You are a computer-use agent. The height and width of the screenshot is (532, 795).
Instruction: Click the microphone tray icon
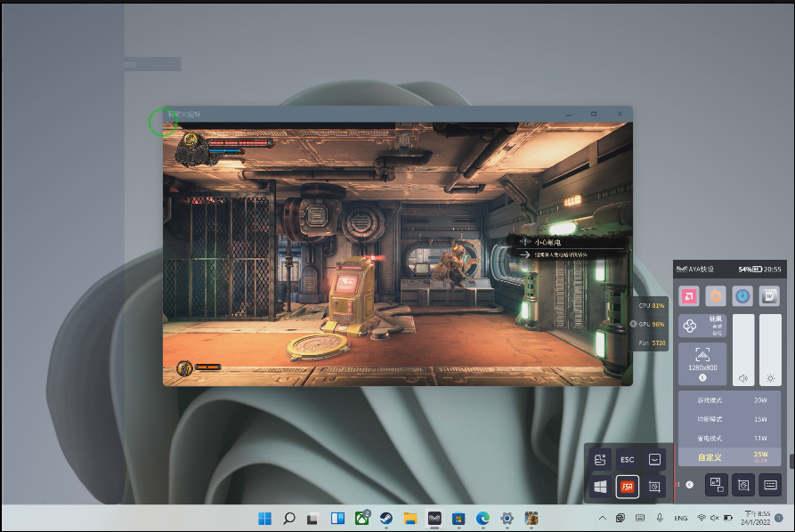[660, 518]
